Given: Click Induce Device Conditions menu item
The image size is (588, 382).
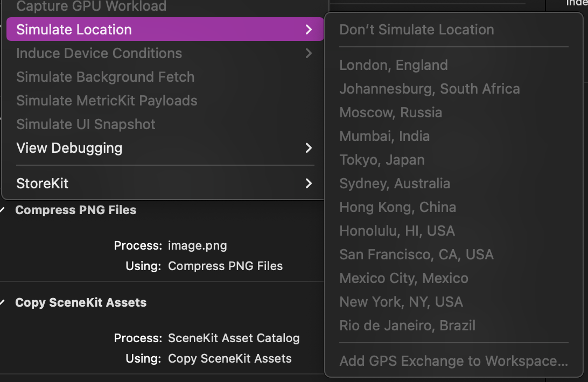Looking at the screenshot, I should [165, 53].
